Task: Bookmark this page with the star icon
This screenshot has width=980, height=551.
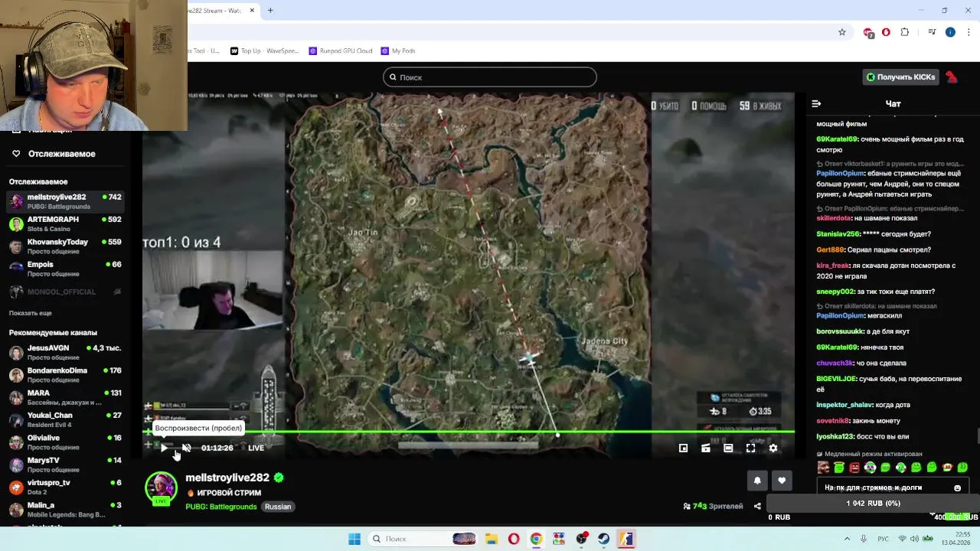Action: (842, 32)
